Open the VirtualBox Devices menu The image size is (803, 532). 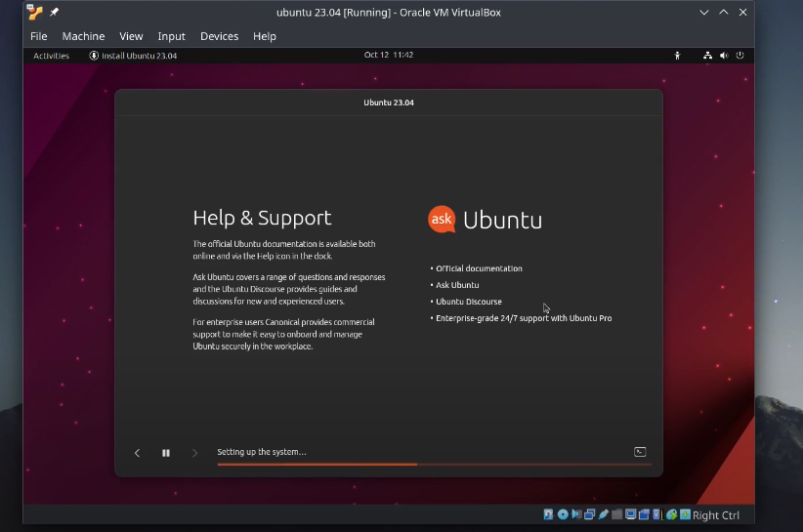[219, 36]
